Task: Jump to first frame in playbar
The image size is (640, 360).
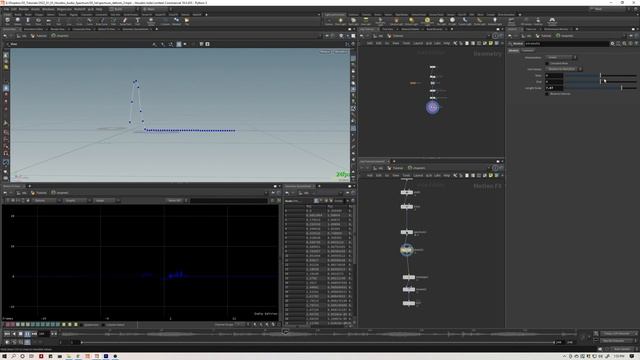Action: click(7, 333)
